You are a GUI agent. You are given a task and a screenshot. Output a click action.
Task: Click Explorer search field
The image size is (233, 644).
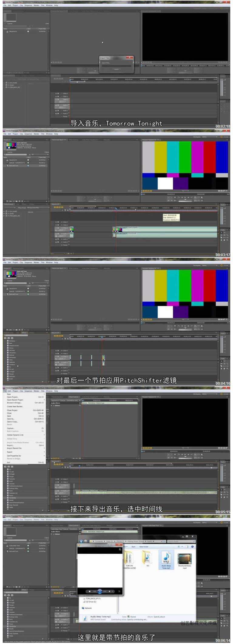(x=181, y=541)
